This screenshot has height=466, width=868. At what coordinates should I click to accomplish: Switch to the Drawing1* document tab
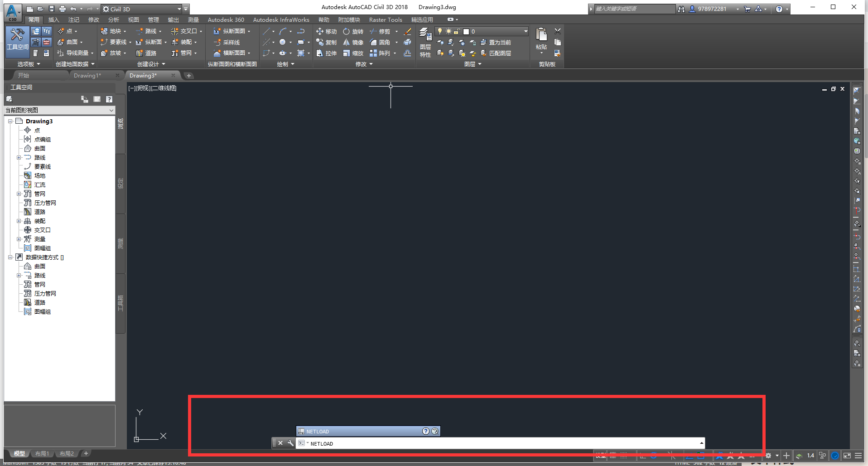87,75
